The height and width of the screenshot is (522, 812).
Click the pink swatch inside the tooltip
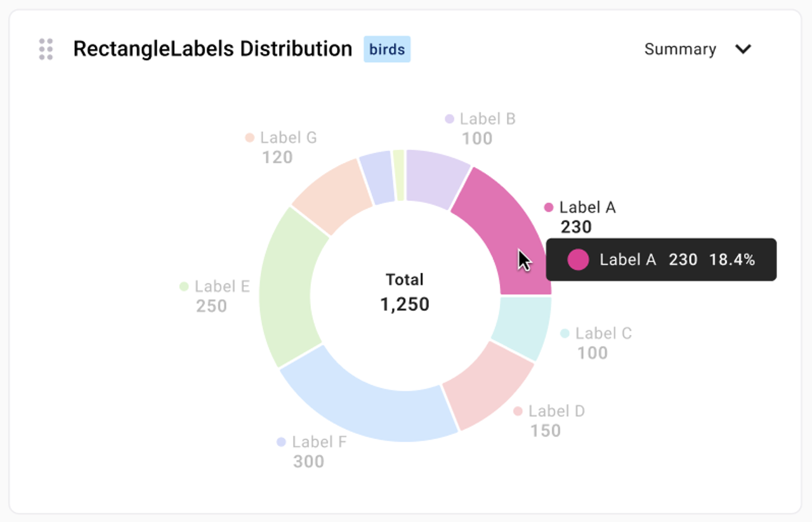tap(578, 260)
